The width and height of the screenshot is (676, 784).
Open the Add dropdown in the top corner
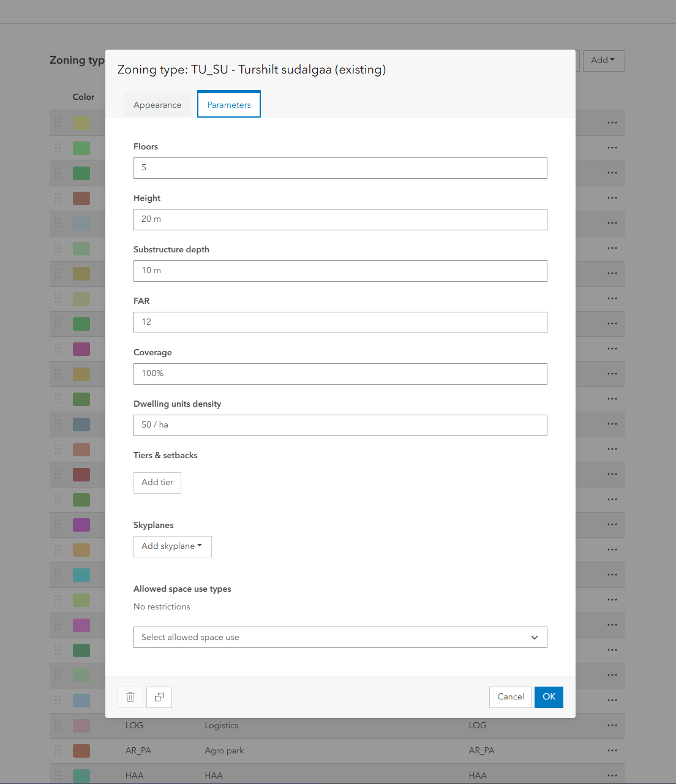(x=603, y=61)
